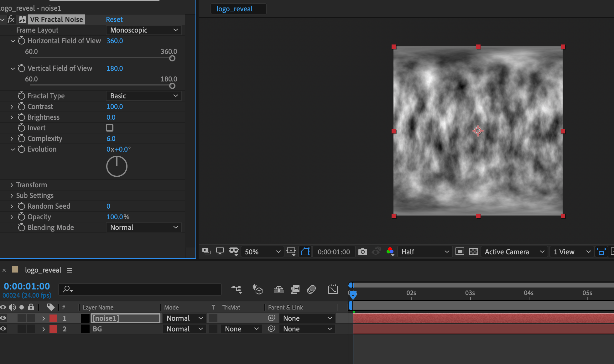Screen dimensions: 614x364
Task: Reset the VR Fractal Noise effect
Action: point(114,19)
